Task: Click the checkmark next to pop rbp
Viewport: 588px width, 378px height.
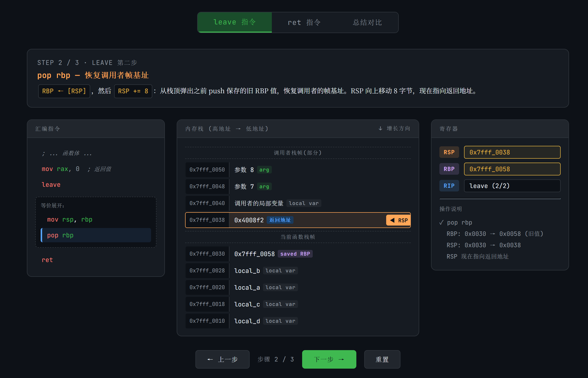Action: pos(441,223)
